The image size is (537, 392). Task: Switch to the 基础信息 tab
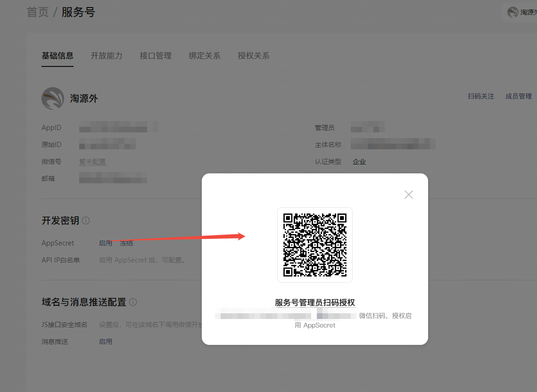click(58, 56)
